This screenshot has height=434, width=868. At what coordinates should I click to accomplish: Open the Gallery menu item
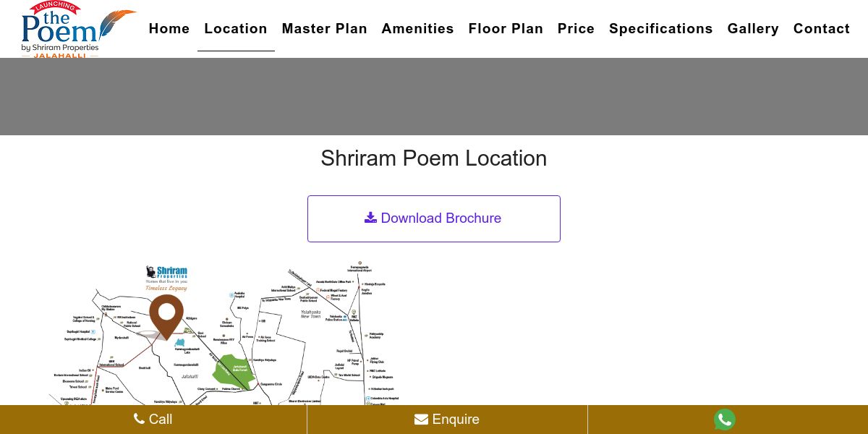753,29
